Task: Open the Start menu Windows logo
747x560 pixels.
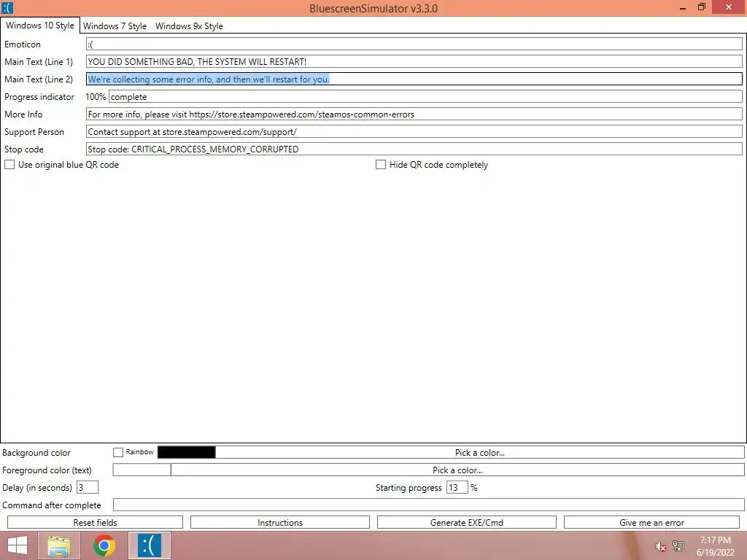Action: tap(18, 545)
